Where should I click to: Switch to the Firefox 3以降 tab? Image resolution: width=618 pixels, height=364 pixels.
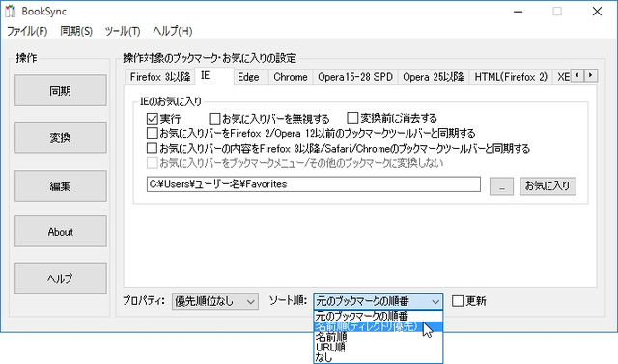(x=160, y=77)
